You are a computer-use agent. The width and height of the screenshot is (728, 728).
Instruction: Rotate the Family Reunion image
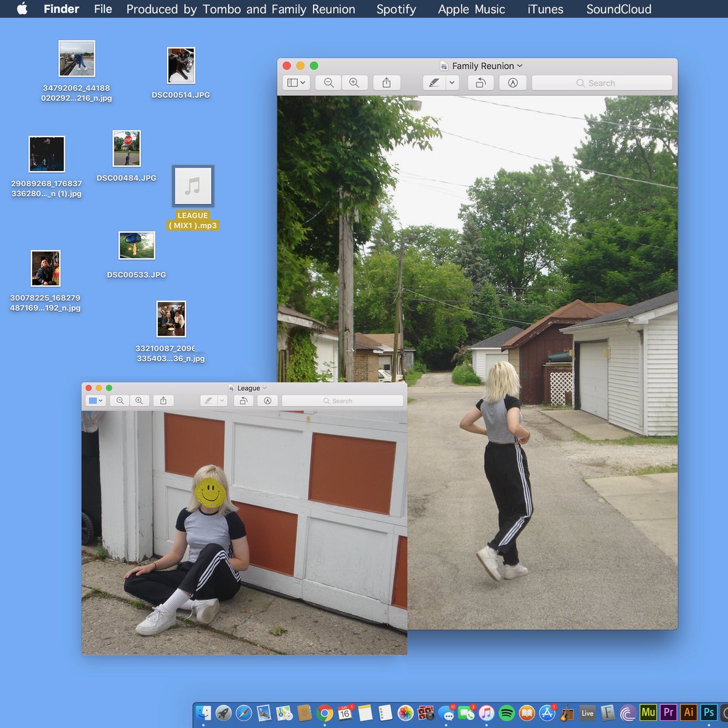pos(480,83)
